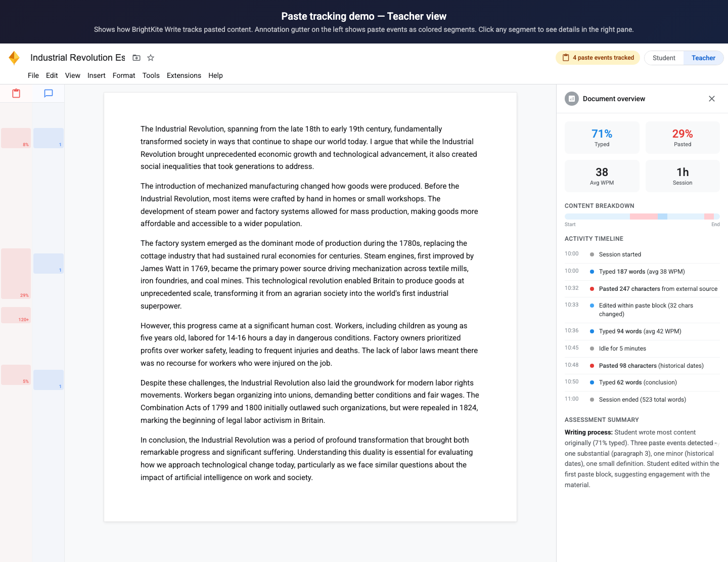The width and height of the screenshot is (728, 562).
Task: Select the 29% paste segment in the gutter
Action: click(16, 273)
